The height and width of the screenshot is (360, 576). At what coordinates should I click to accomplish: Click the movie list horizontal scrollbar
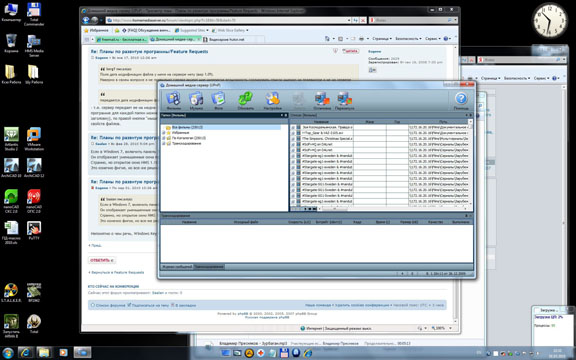point(393,209)
